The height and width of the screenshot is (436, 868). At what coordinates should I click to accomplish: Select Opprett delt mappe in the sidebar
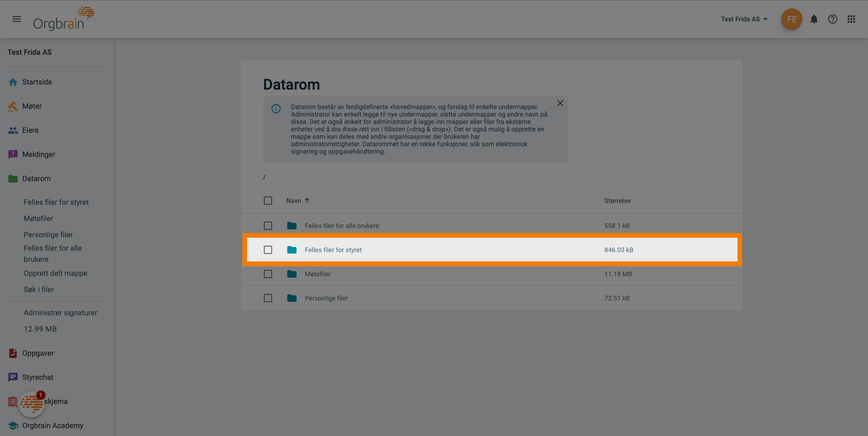[55, 273]
